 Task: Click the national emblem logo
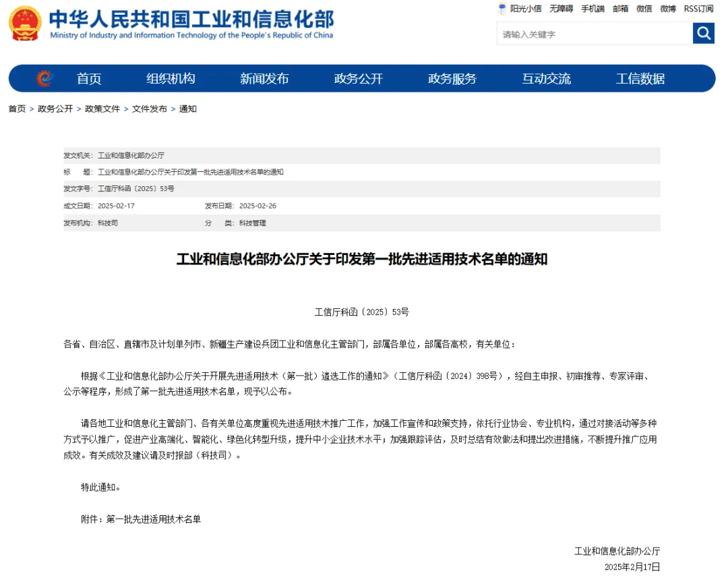pos(25,23)
